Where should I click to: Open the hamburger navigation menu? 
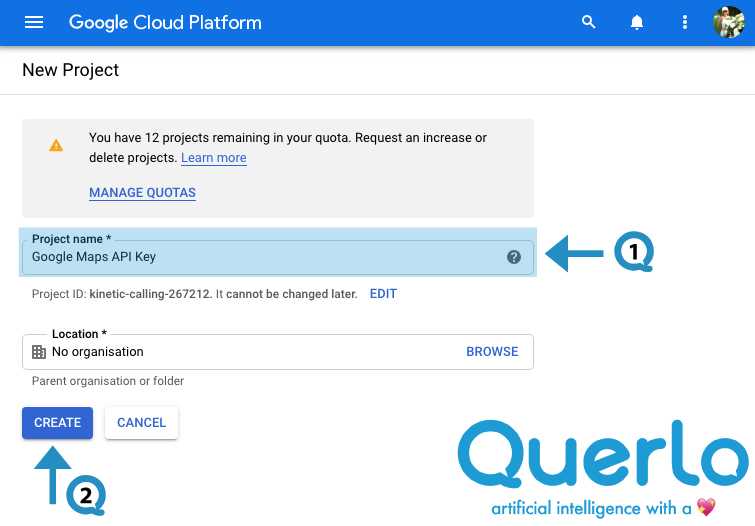click(34, 22)
